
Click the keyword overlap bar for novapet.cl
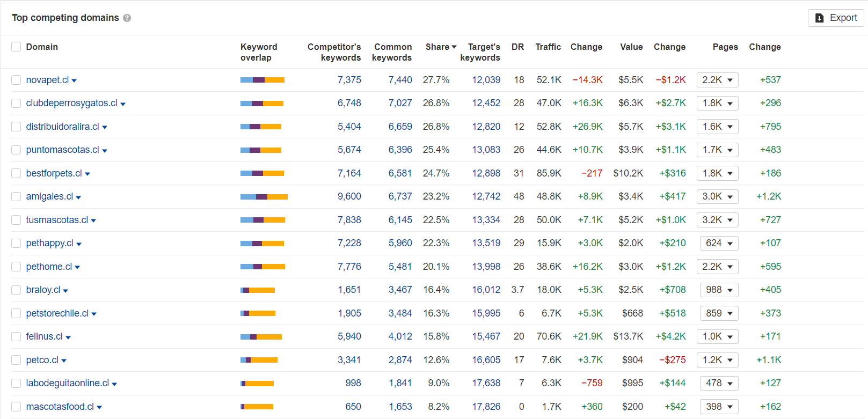coord(262,80)
